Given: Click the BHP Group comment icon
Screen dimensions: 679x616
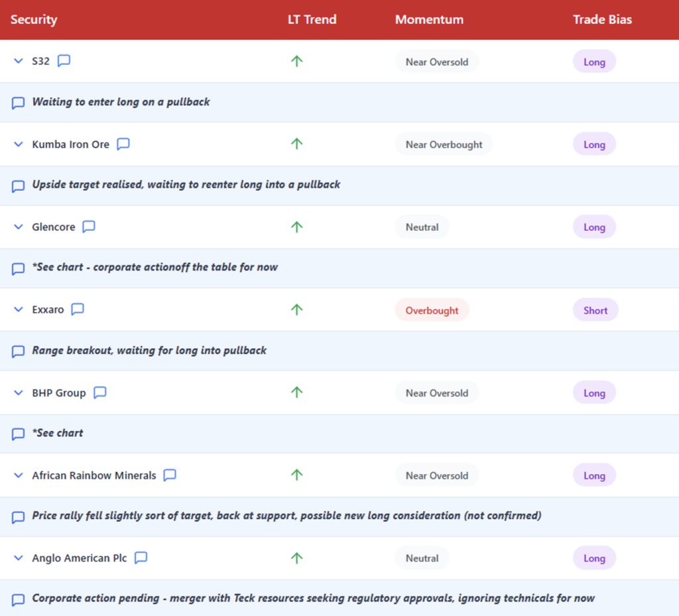Looking at the screenshot, I should [x=100, y=393].
